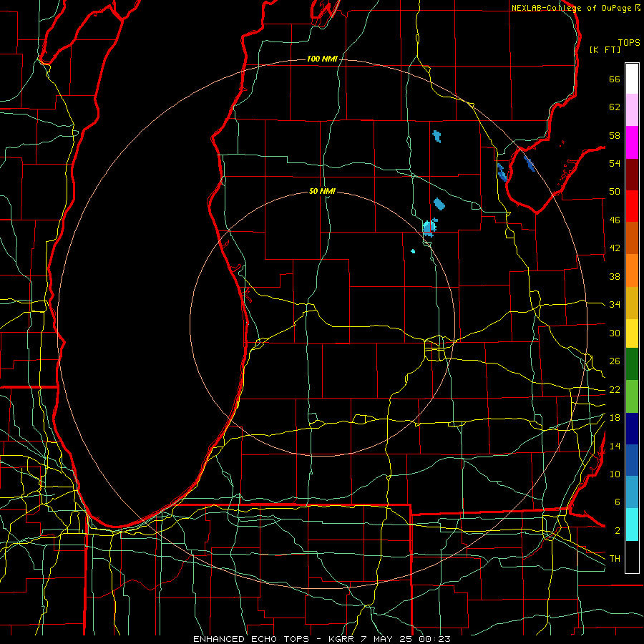Click the "KGRR" station identifier in the footer
Screen dimensions: 644x644
click(x=341, y=639)
